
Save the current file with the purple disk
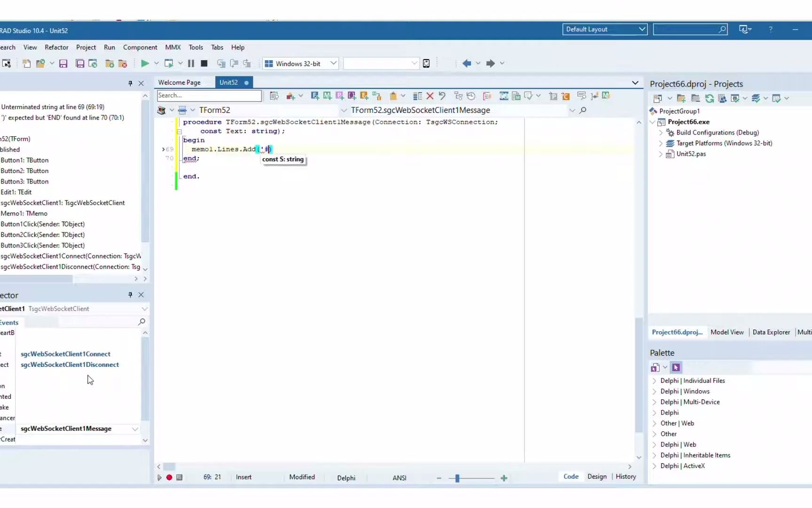click(x=63, y=63)
